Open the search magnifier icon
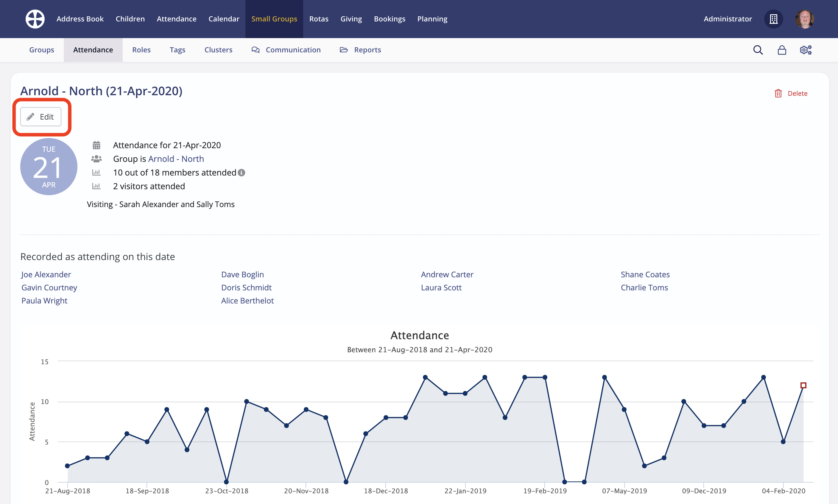The height and width of the screenshot is (504, 838). (758, 50)
